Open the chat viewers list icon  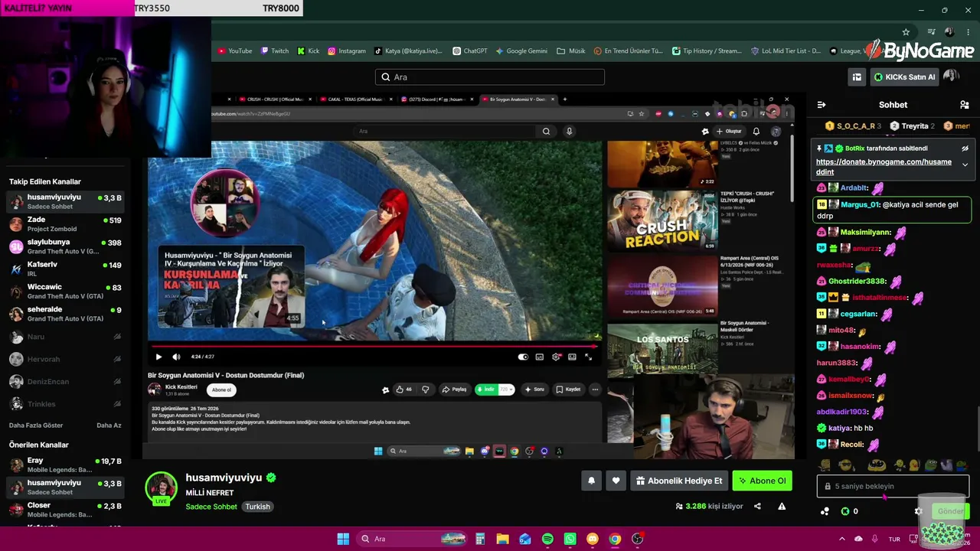(964, 105)
